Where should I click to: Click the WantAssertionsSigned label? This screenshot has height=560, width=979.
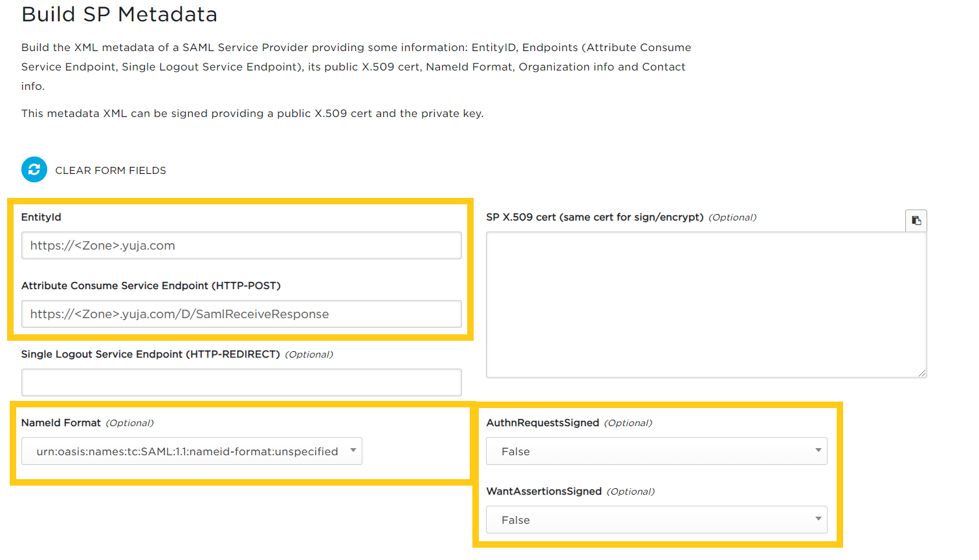(x=544, y=491)
